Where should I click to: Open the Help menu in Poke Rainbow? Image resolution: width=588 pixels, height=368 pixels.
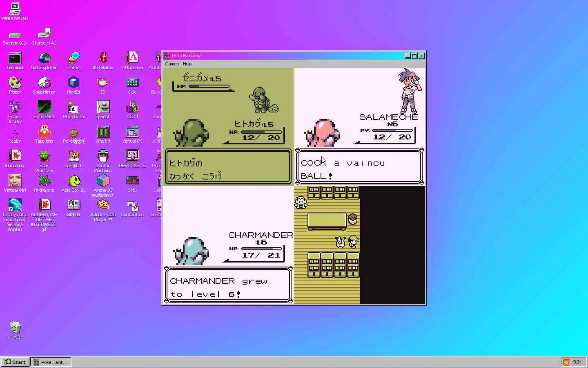pyautogui.click(x=187, y=64)
